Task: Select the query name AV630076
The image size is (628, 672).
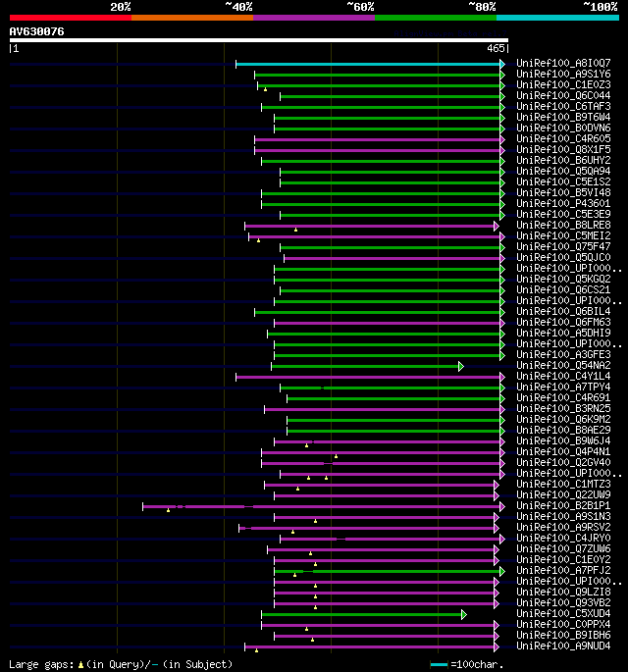Action: [x=37, y=31]
